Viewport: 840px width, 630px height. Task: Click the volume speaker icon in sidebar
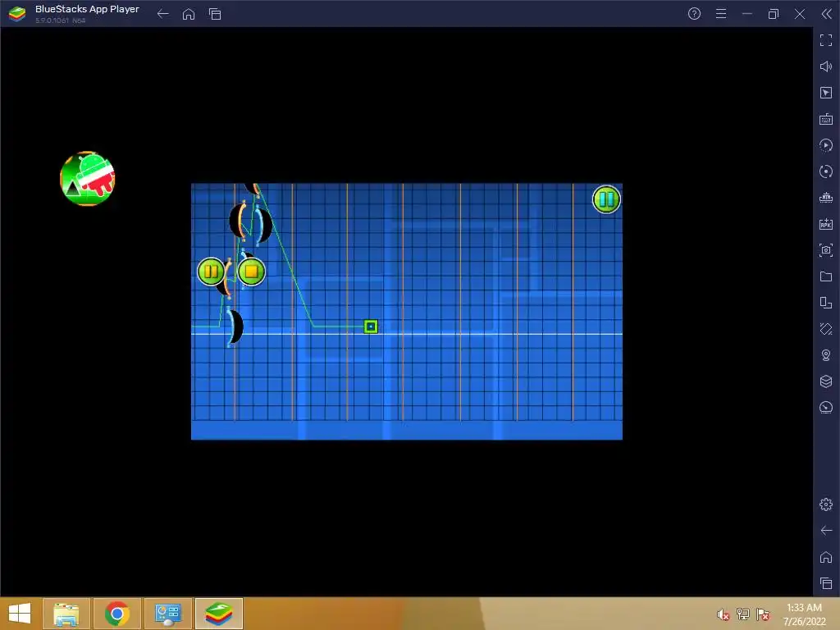click(826, 66)
